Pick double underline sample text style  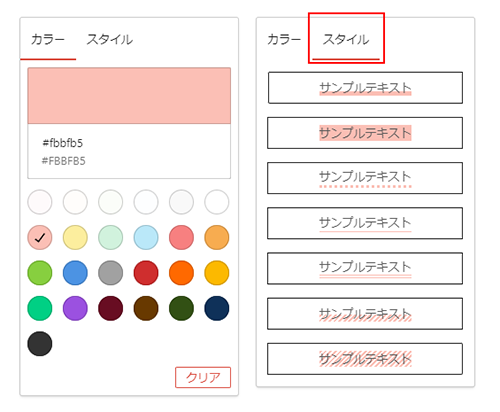tap(365, 268)
